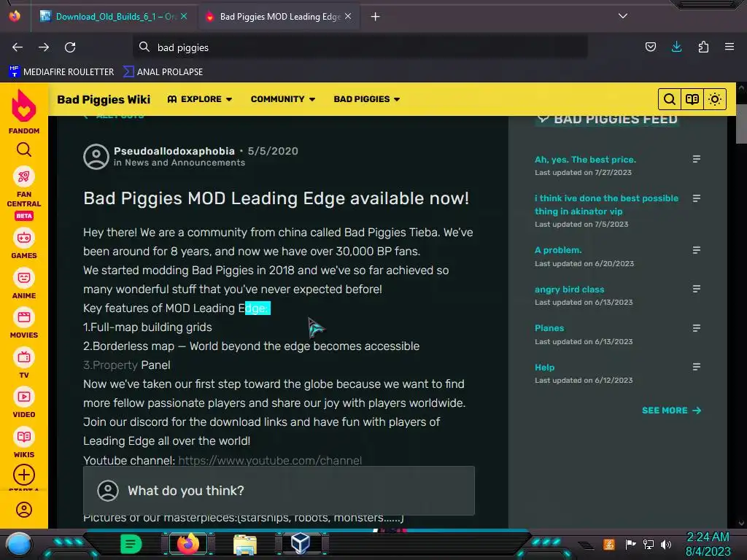Open File Explorer from the taskbar
The image size is (747, 560).
coord(245,544)
